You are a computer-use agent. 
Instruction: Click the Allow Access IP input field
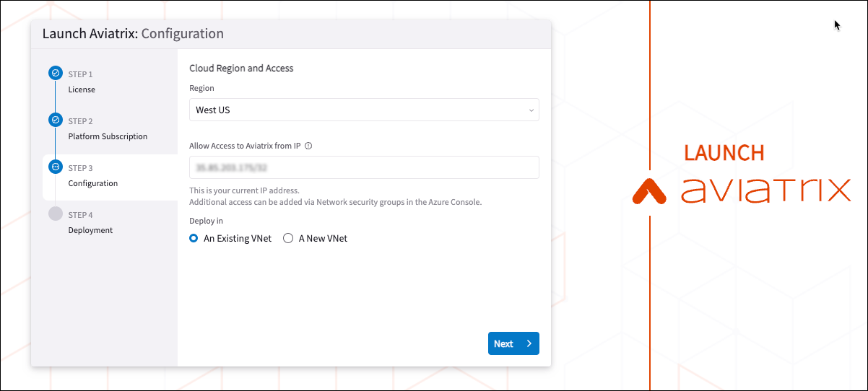tap(363, 167)
